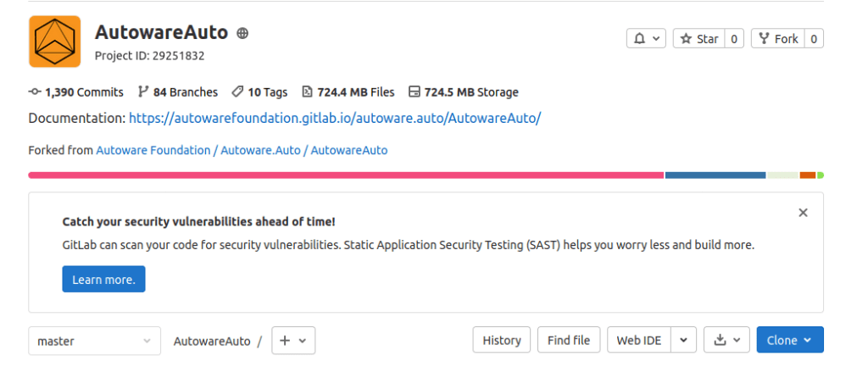Viewport: 868px width, 367px height.
Task: Open the repository History
Action: [502, 341]
